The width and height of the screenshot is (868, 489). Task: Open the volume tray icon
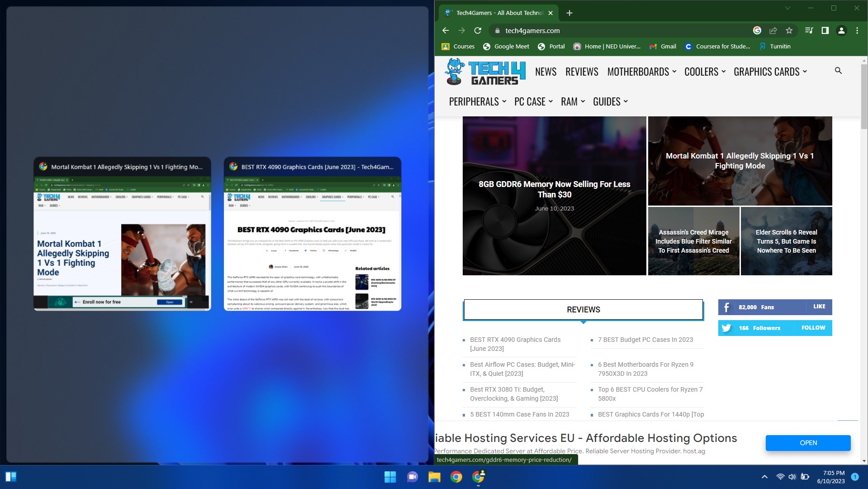(792, 477)
